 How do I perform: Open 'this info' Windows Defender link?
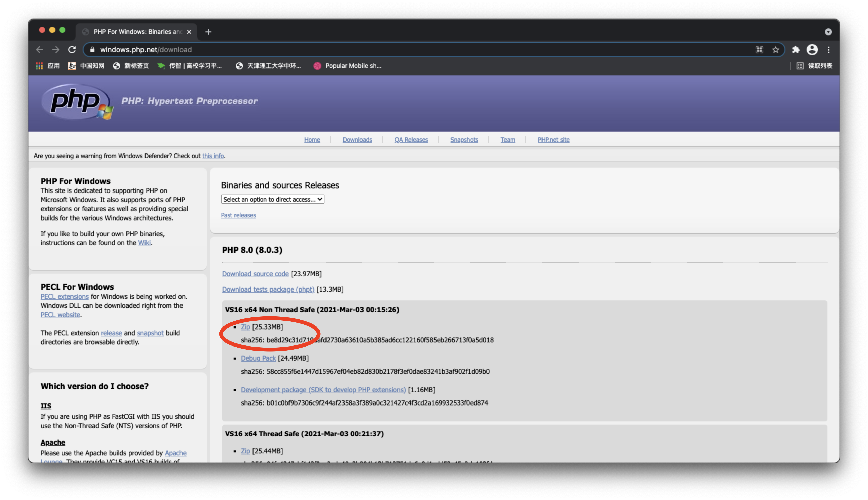point(213,156)
